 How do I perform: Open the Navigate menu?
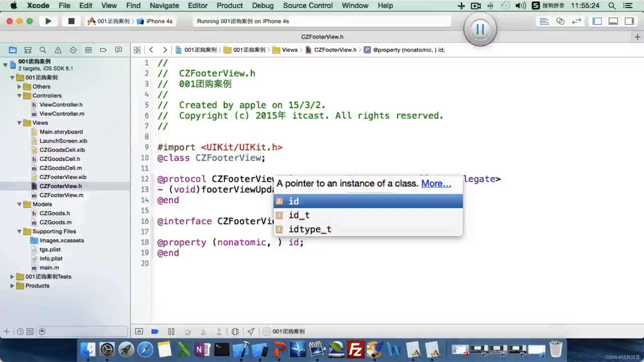pos(164,6)
